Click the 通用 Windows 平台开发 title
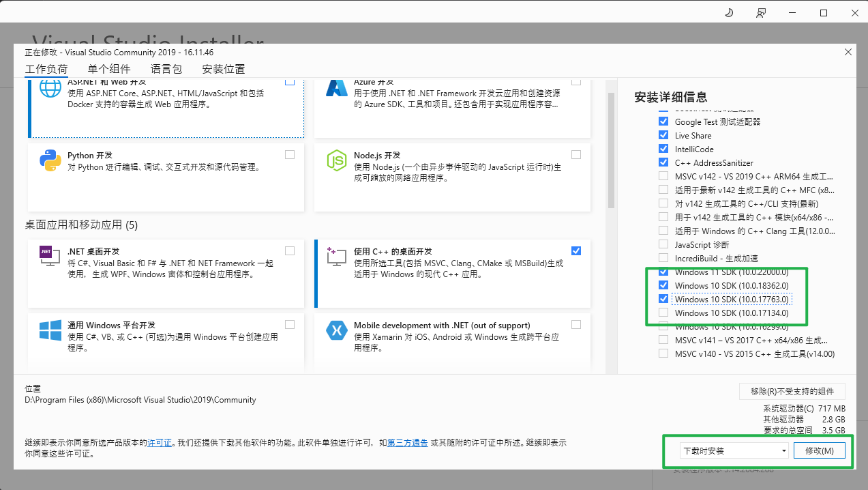This screenshot has width=868, height=490. (112, 326)
